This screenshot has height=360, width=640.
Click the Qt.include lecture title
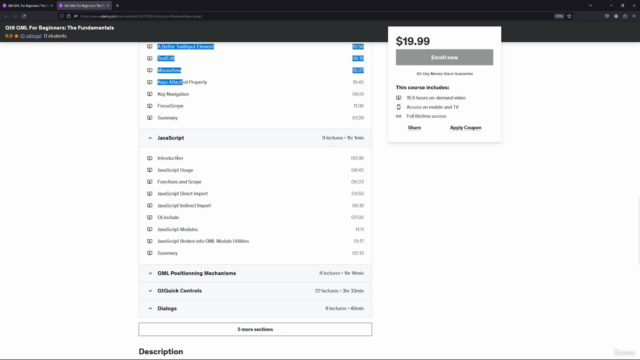click(x=168, y=218)
